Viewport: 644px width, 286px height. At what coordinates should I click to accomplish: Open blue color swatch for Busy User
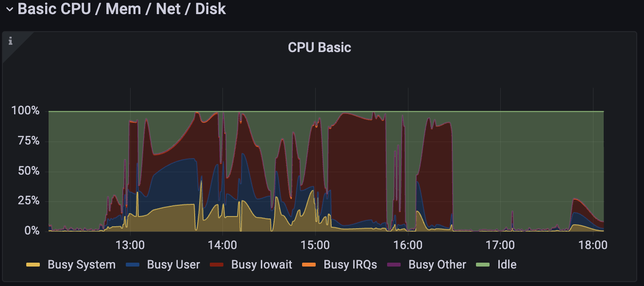tap(133, 265)
